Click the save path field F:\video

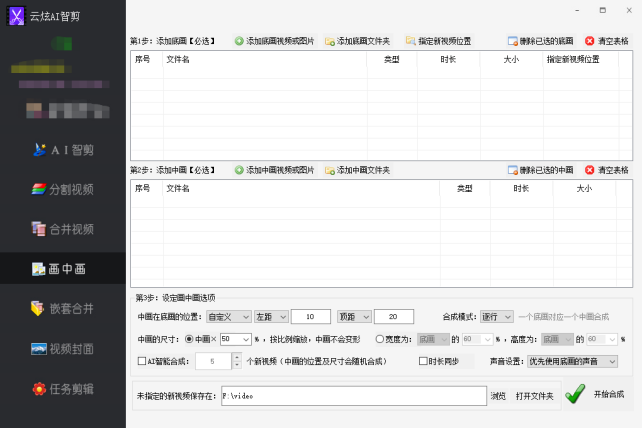[354, 396]
